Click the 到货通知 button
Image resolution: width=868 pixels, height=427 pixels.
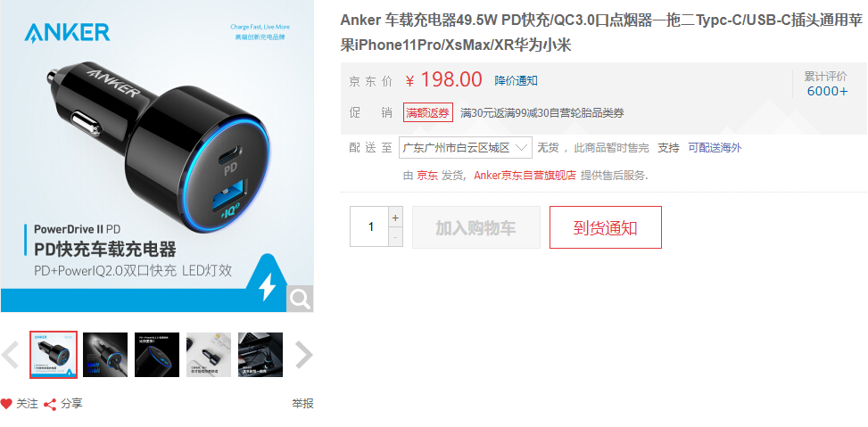point(606,227)
